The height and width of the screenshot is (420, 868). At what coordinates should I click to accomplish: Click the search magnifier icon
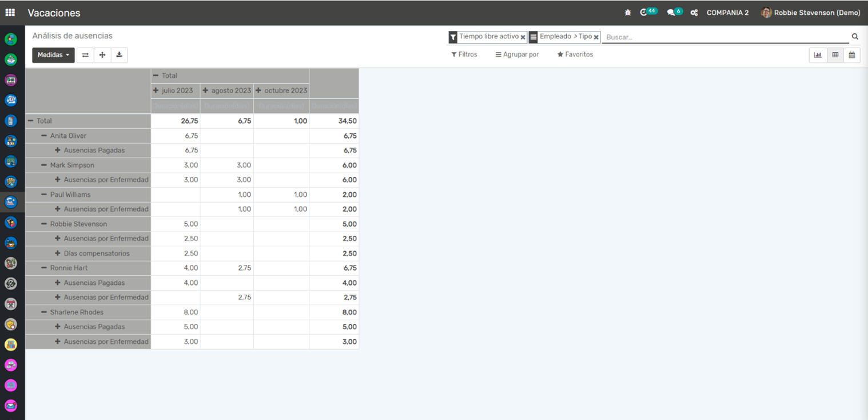(x=855, y=37)
